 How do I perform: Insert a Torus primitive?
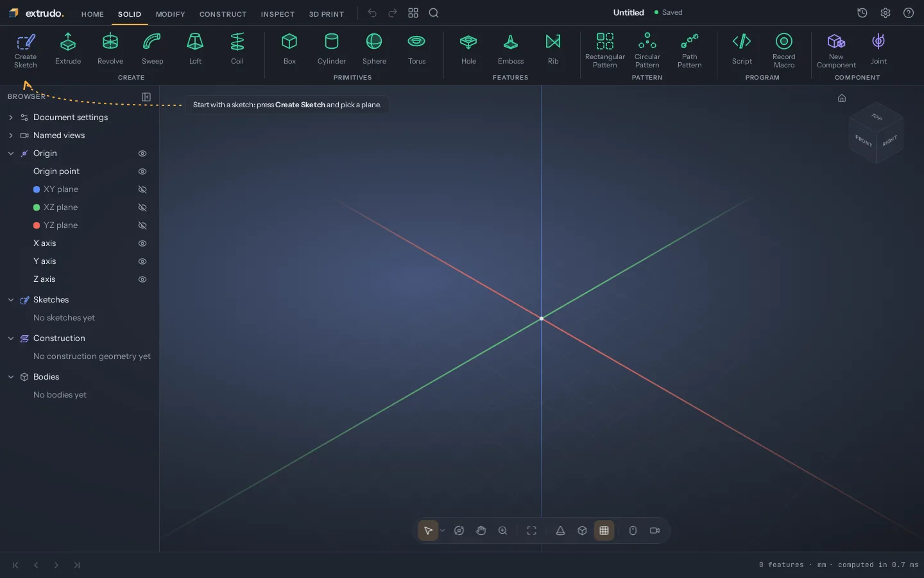416,51
